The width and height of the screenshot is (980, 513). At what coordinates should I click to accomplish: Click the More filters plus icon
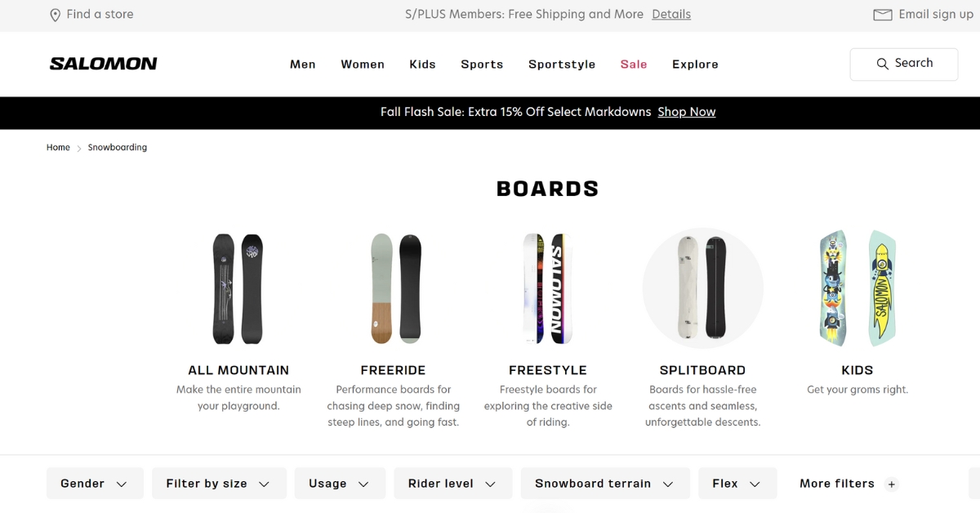[892, 484]
